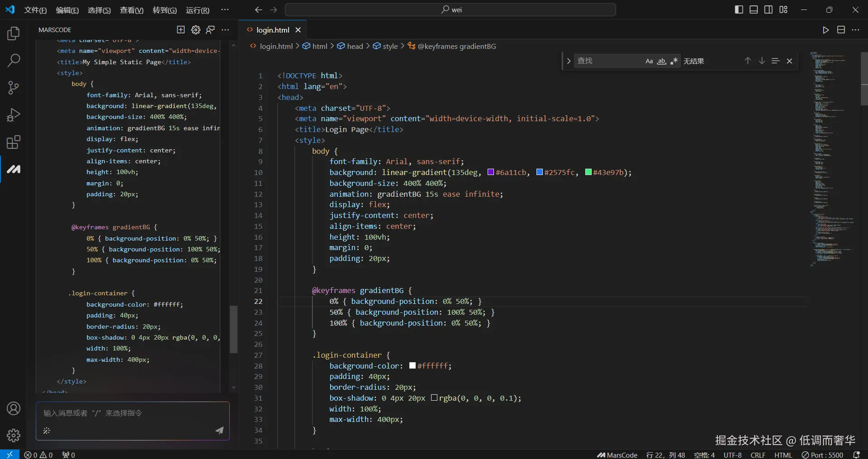The width and height of the screenshot is (868, 459).
Task: Open the CRLF line ending selector
Action: [758, 455]
